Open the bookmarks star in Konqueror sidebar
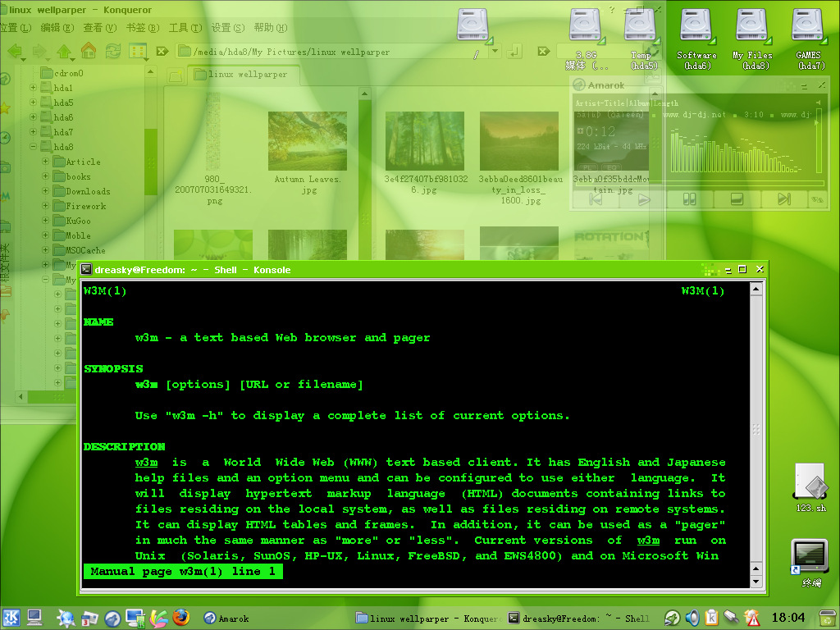840x630 pixels. coord(6,109)
